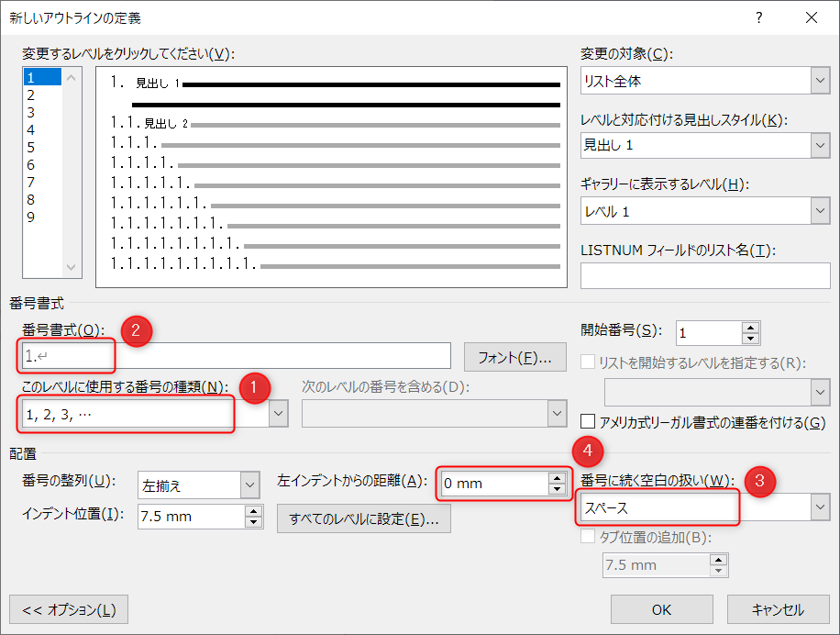Select level 9 in the level list
Viewport: 840px width, 635px height.
click(x=31, y=217)
